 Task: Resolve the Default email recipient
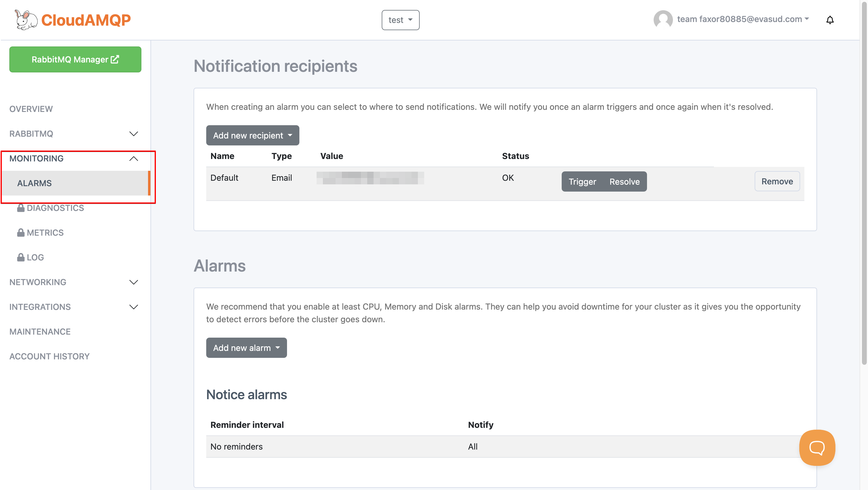(x=624, y=181)
